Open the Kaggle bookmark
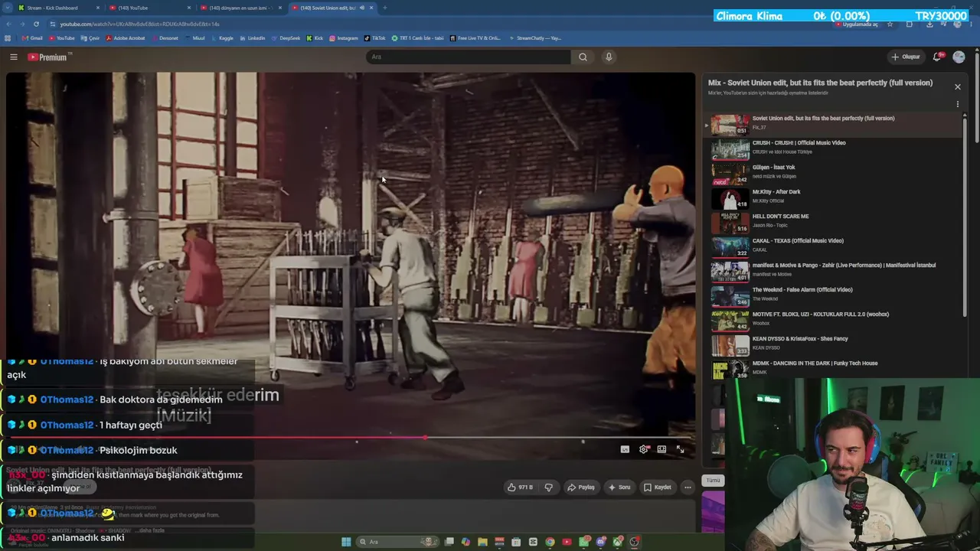Image resolution: width=980 pixels, height=551 pixels. coord(223,37)
